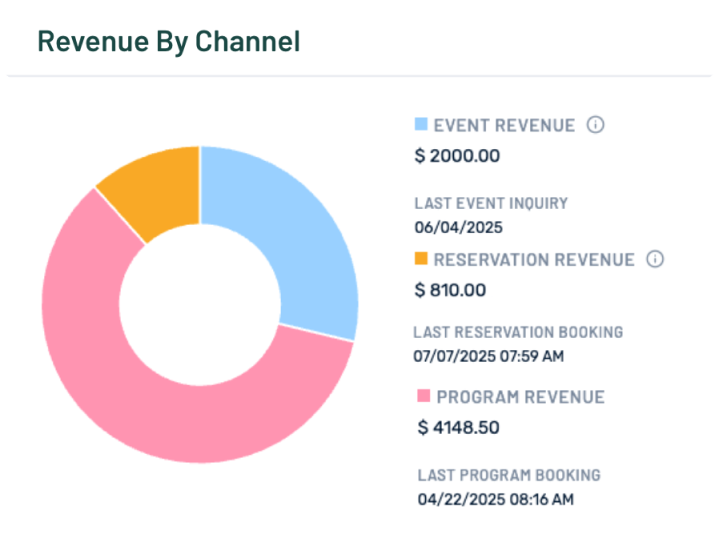Click the pink Program Revenue legend square
Screen dimensions: 715x545
point(424,396)
